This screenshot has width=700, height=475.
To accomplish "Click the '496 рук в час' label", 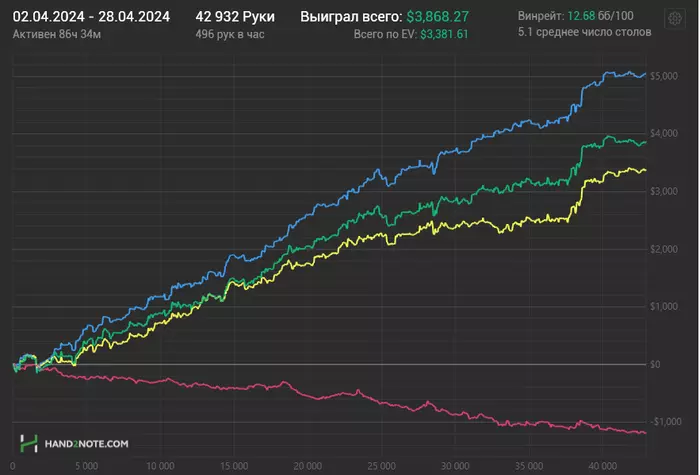I will point(230,34).
